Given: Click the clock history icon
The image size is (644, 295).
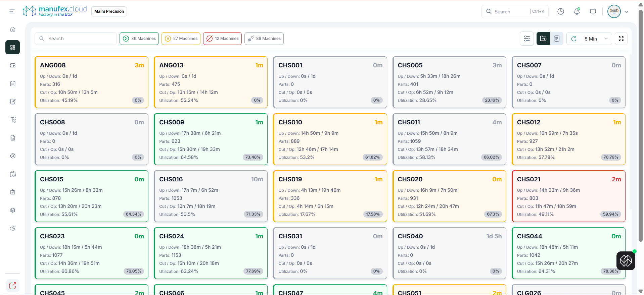Looking at the screenshot, I should point(560,11).
